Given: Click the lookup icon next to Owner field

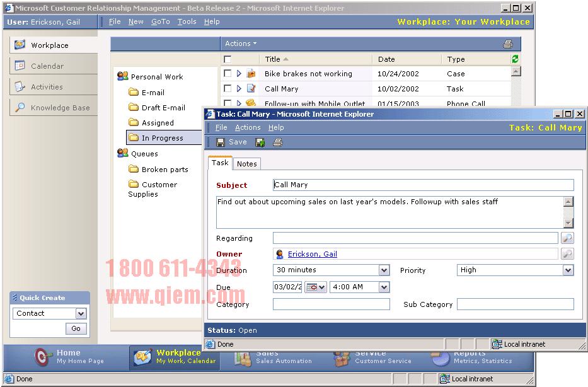Looking at the screenshot, I should tap(567, 254).
